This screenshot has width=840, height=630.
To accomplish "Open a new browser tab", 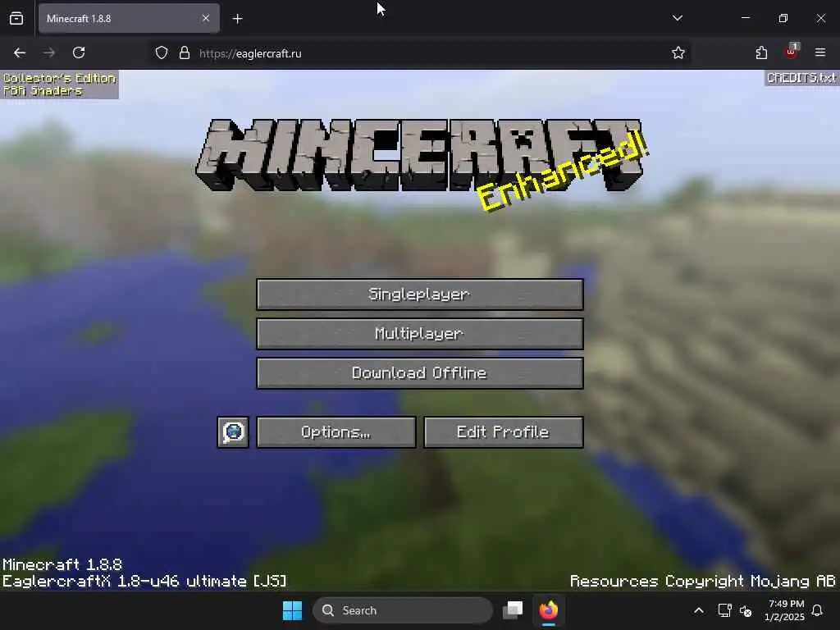I will [x=237, y=19].
